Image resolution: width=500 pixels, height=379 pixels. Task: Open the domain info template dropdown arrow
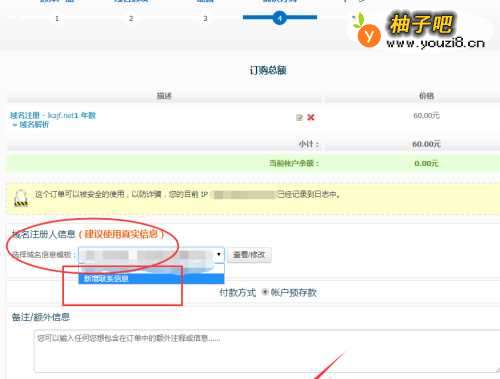tap(219, 254)
